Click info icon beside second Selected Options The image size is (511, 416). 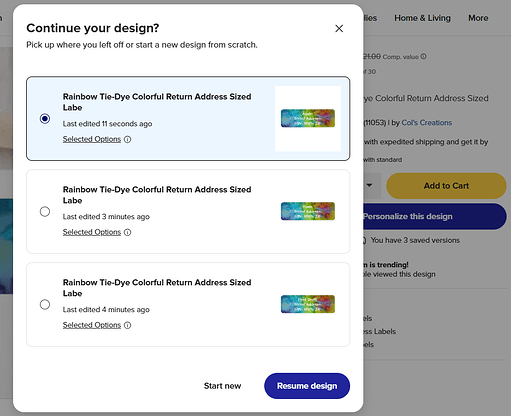127,232
